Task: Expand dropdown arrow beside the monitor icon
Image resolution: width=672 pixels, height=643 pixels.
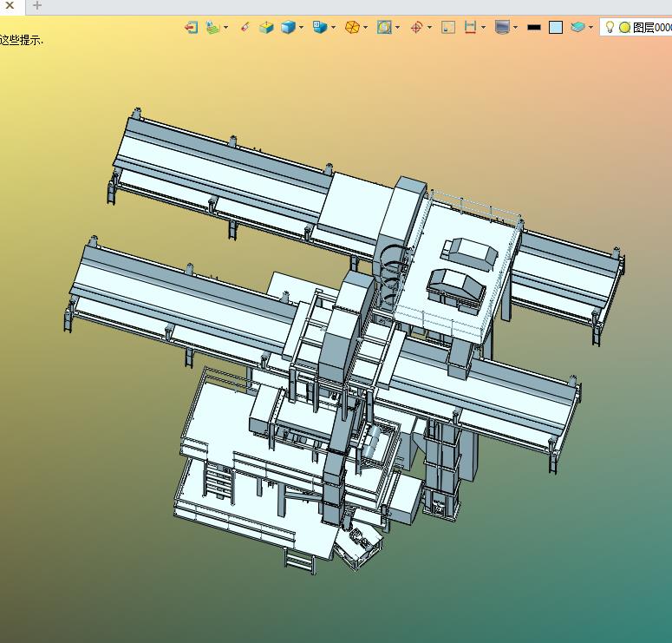Action: [x=515, y=27]
